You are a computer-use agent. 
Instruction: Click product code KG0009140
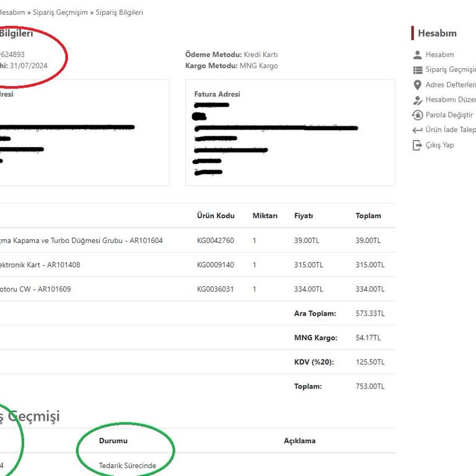tap(216, 265)
